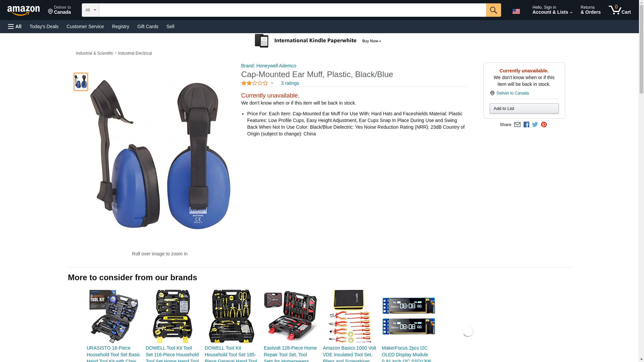Expand the star rating breakdown arrow
This screenshot has width=644, height=362.
pos(272,83)
